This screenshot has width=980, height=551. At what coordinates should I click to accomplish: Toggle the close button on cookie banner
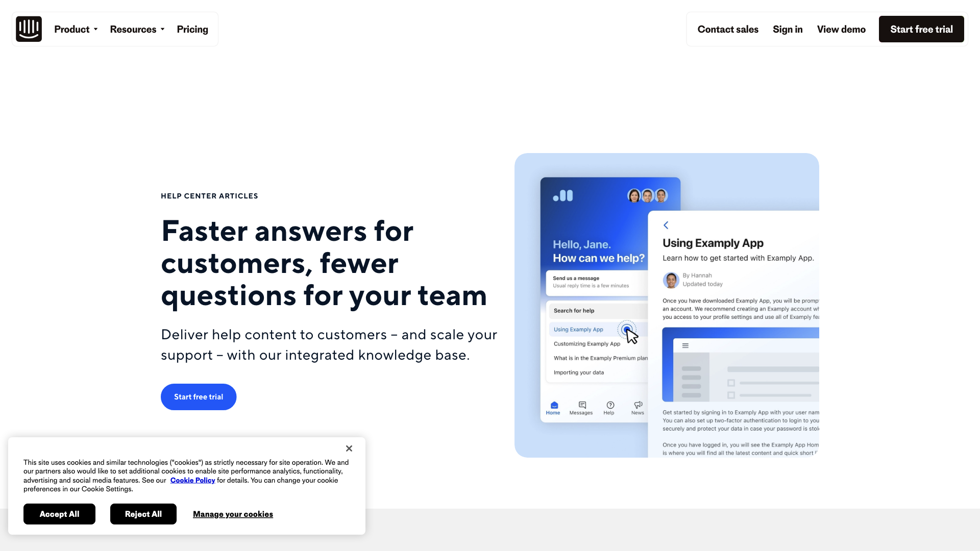point(349,448)
